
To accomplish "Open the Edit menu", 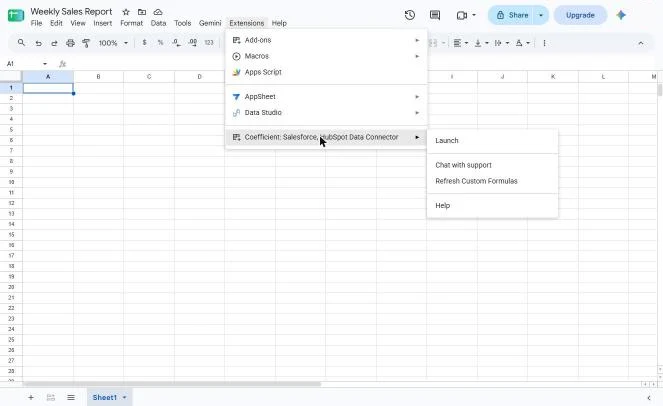I will (x=56, y=23).
